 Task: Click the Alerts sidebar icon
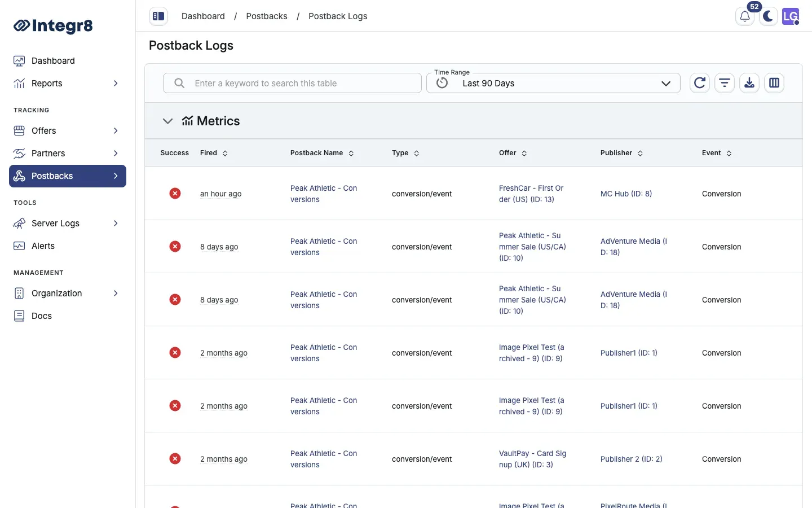pos(19,246)
